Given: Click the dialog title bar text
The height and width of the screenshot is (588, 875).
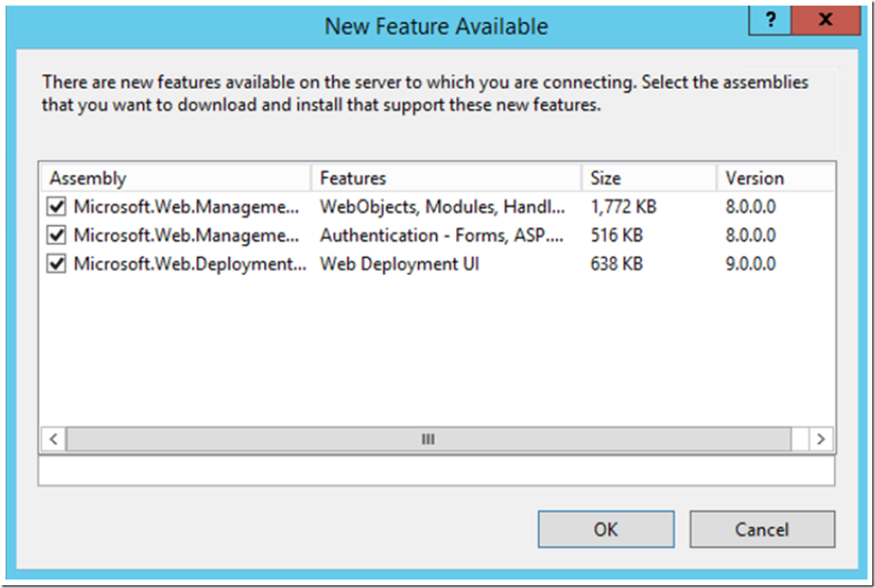Looking at the screenshot, I should click(x=436, y=27).
